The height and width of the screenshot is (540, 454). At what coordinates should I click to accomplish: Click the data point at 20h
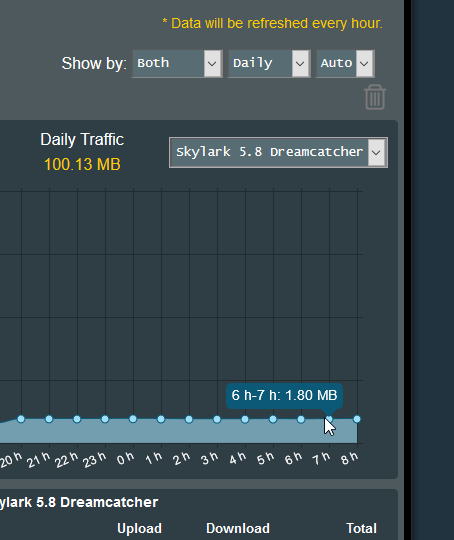point(21,419)
